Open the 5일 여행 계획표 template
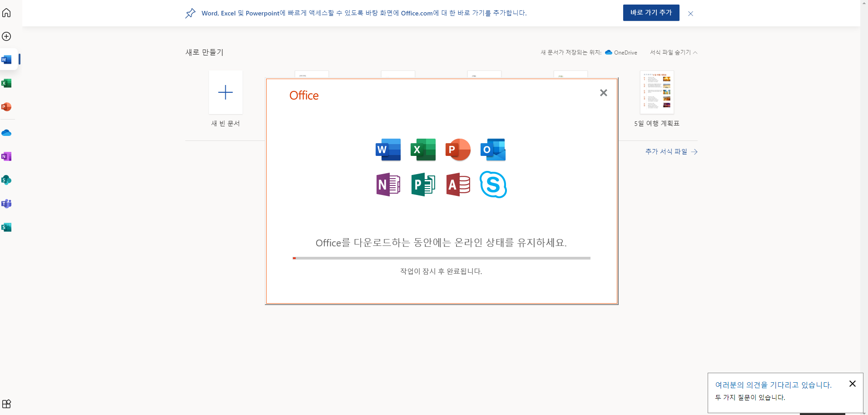This screenshot has width=868, height=415. [x=657, y=92]
